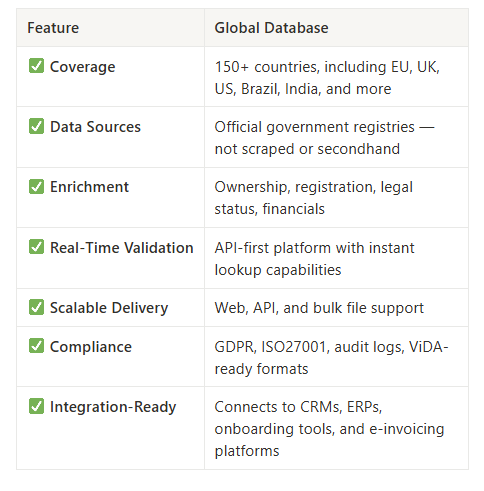Click the Enrichment feature label
484x491 pixels.
click(89, 187)
